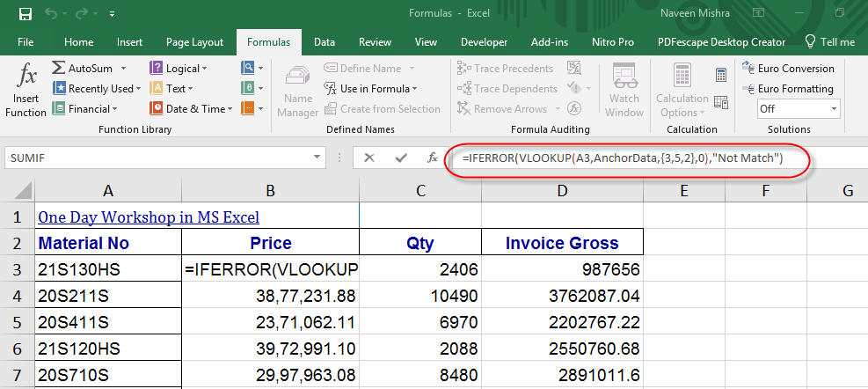868x389 pixels.
Task: Click Remove Arrows button
Action: [x=501, y=108]
